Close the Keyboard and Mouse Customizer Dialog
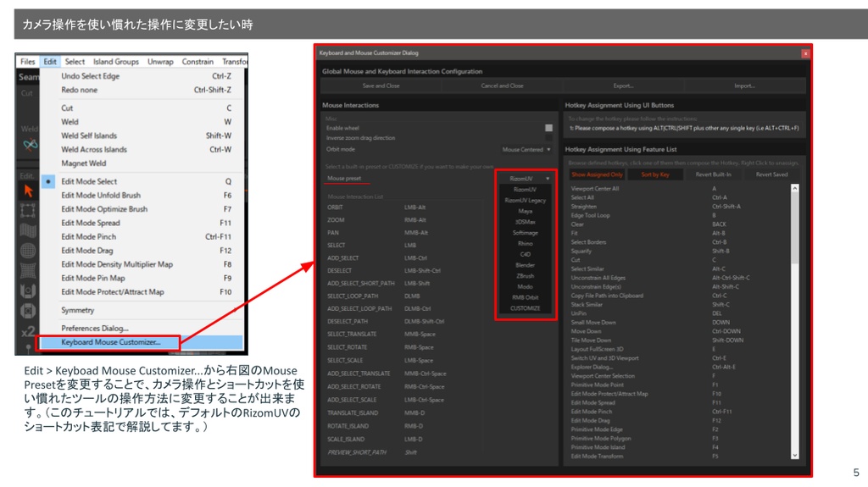This screenshot has height=487, width=868. coord(805,53)
